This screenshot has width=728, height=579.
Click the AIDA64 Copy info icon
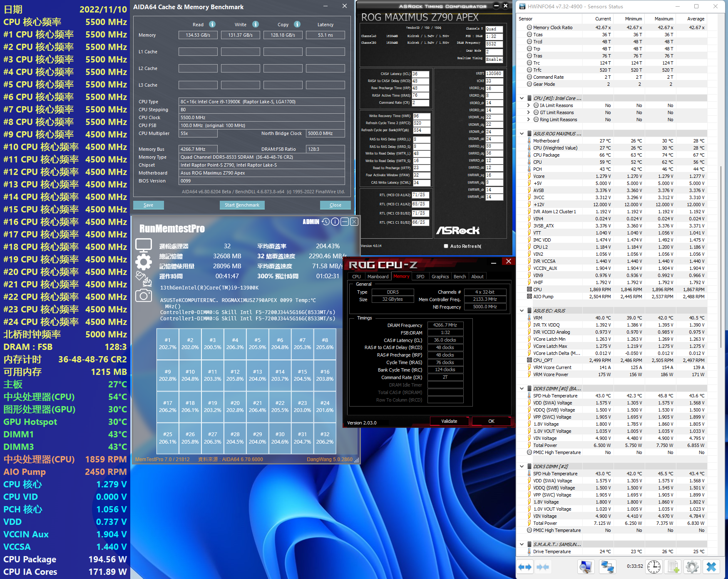click(297, 24)
